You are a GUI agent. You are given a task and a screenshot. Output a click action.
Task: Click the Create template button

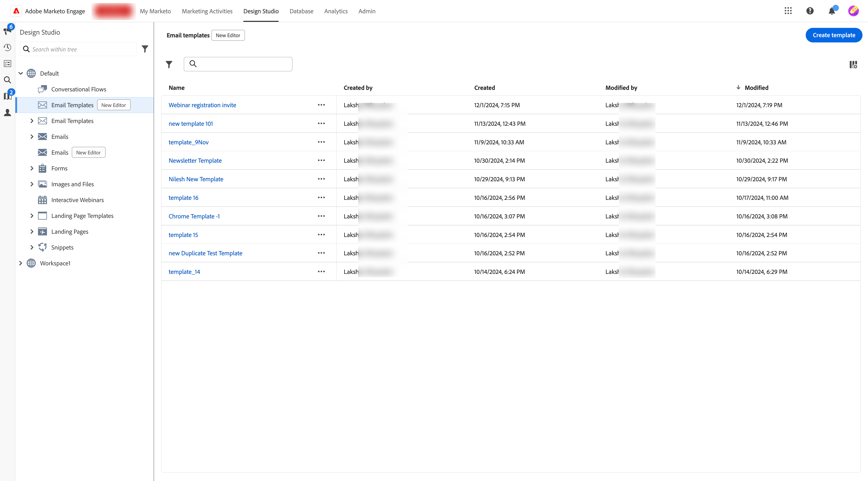[834, 35]
